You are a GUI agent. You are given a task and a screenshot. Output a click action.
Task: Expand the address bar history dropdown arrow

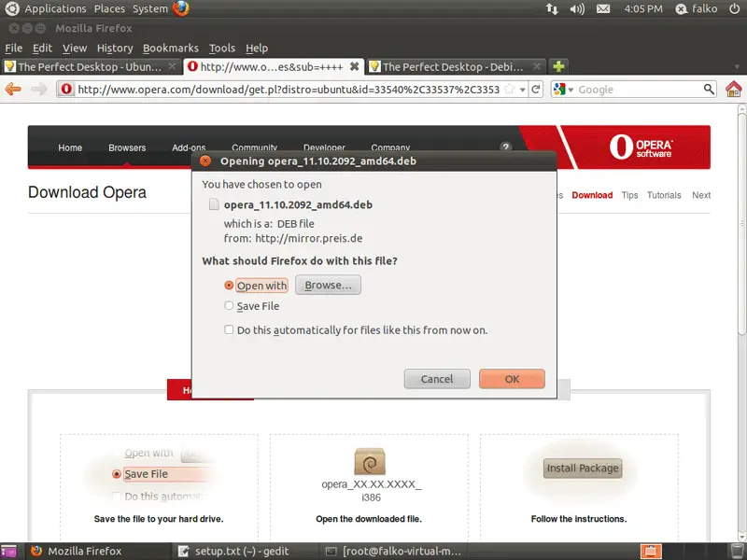coord(523,90)
